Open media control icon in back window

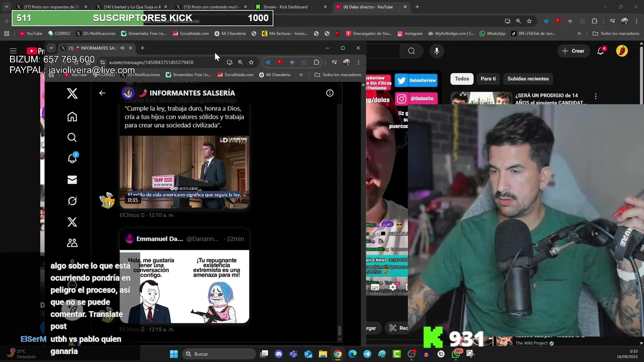[612, 21]
